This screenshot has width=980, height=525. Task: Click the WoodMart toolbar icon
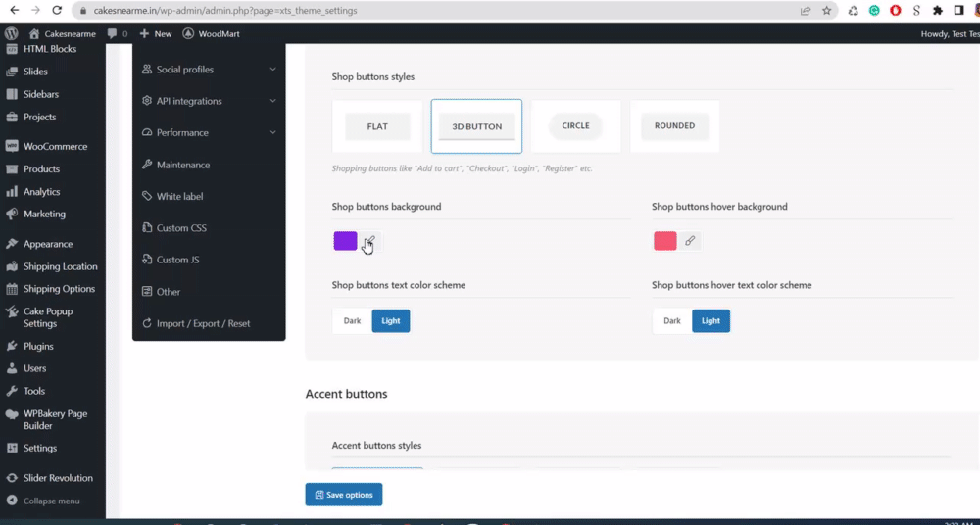pos(188,33)
